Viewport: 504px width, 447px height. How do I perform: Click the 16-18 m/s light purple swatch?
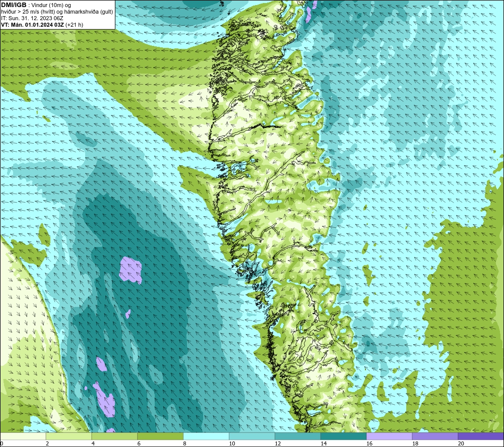click(x=389, y=436)
